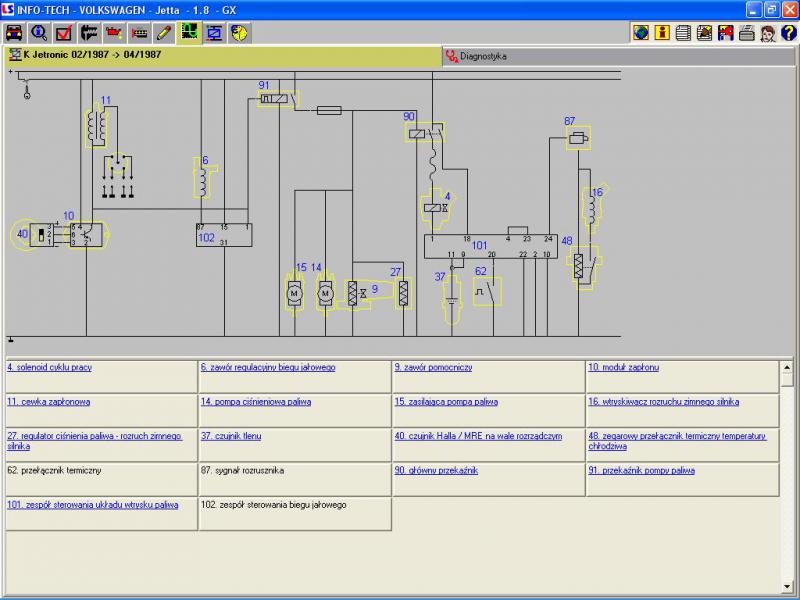The image size is (800, 600).
Task: Select the green oscilloscope waveform icon
Action: point(189,33)
